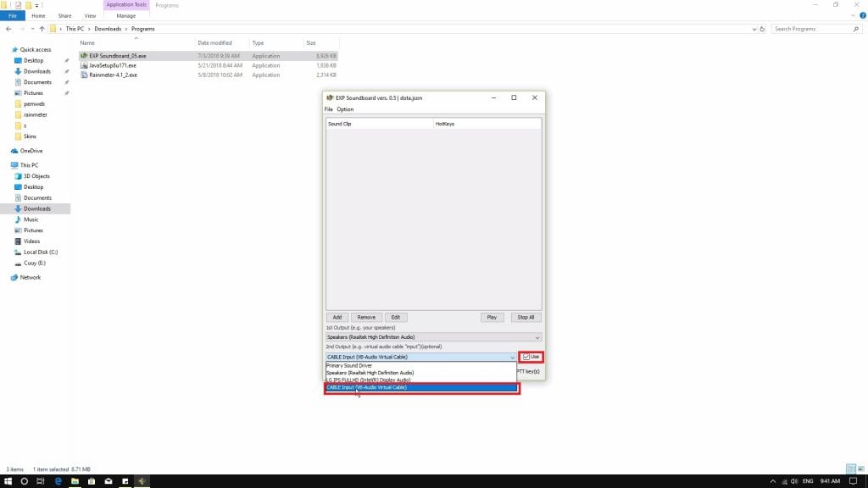The width and height of the screenshot is (868, 488).
Task: Click the Network icon in sidebar
Action: pyautogui.click(x=14, y=278)
